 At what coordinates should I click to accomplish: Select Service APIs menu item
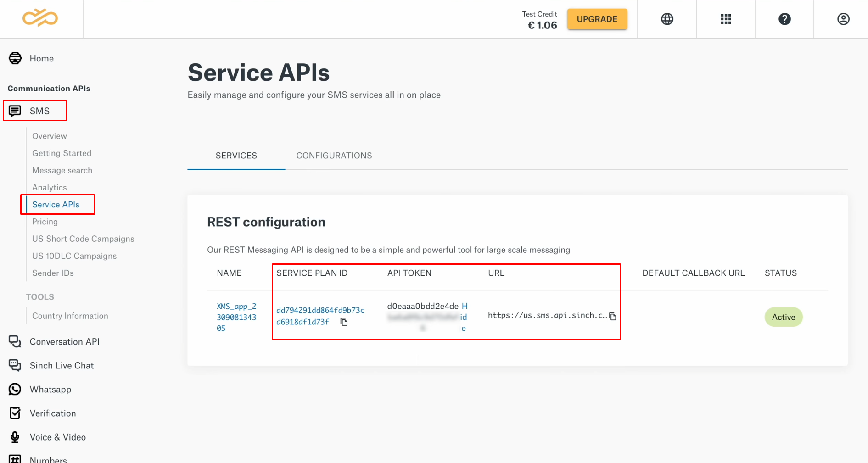click(x=56, y=205)
